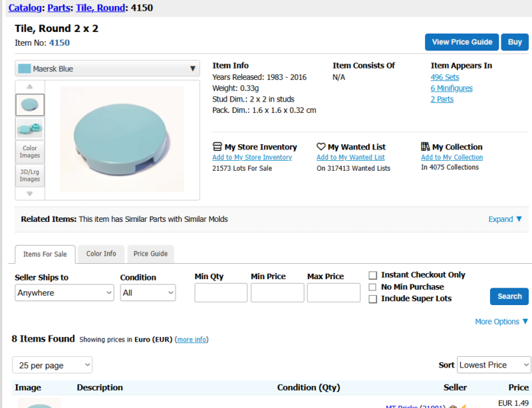Open the 496 Sets link
Viewport: 532px width, 408px height.
[x=445, y=77]
